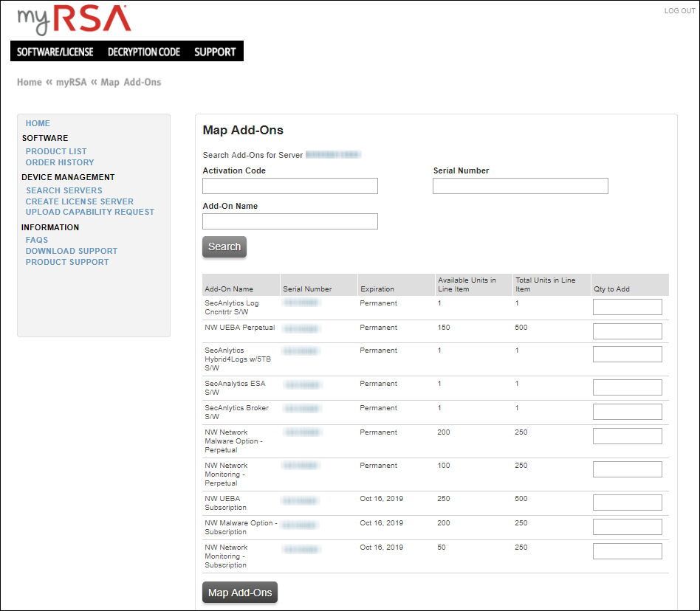Viewport: 700px width, 611px height.
Task: Click myRSA breadcrumb link
Action: pyautogui.click(x=72, y=82)
